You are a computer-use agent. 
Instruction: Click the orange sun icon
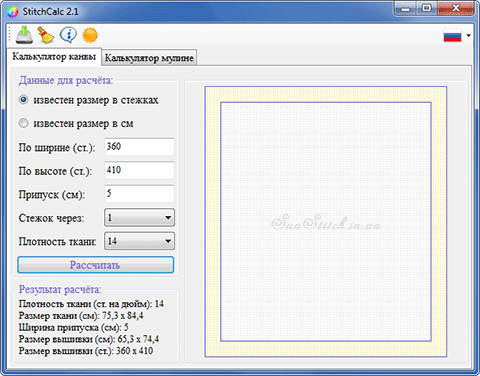(x=90, y=35)
